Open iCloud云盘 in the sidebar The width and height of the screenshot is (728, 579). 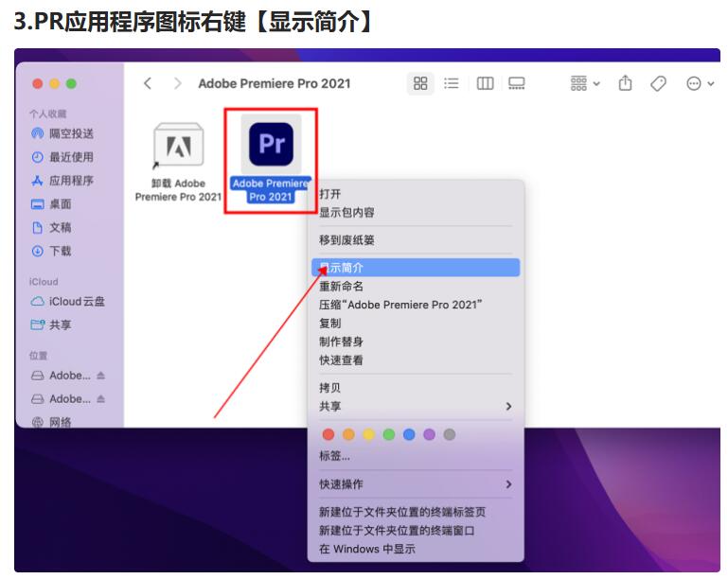(77, 302)
